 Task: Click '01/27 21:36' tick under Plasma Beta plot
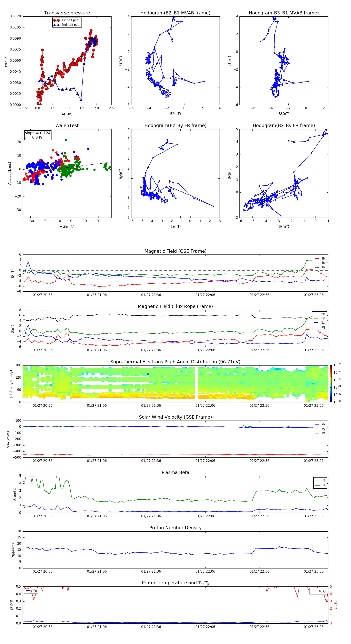(151, 516)
